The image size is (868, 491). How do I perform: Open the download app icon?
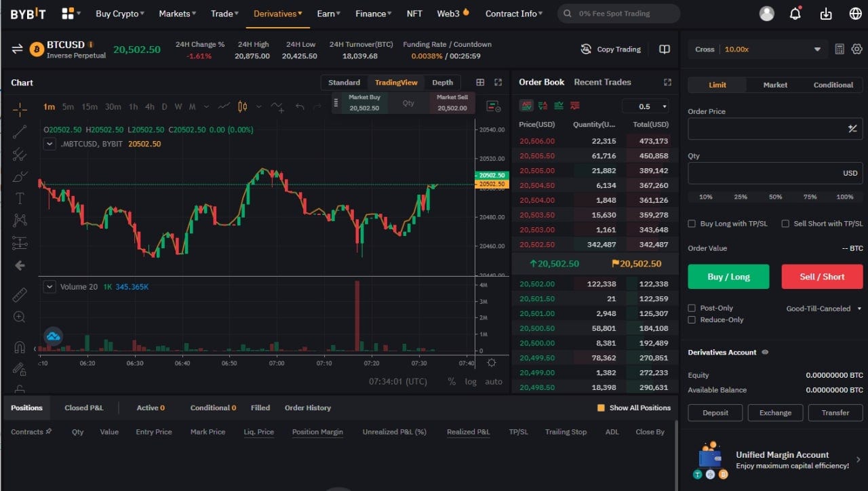click(x=826, y=14)
